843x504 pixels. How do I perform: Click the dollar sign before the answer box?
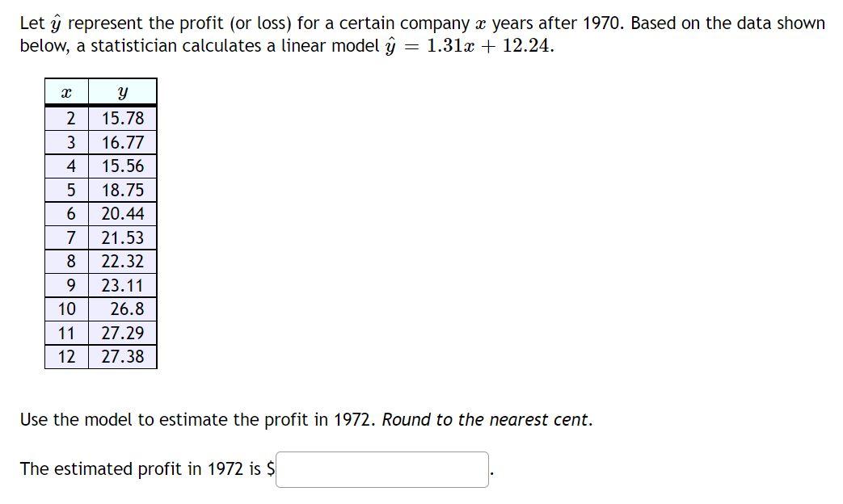pyautogui.click(x=271, y=468)
